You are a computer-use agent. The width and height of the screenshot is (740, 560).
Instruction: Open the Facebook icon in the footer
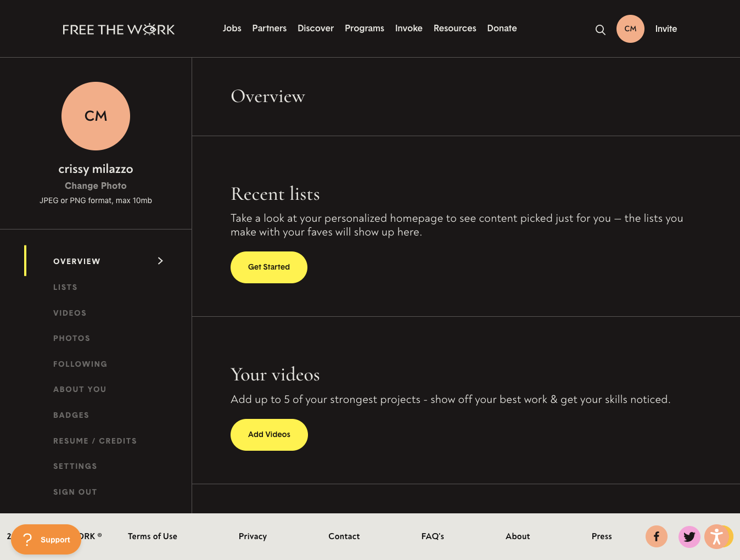click(656, 536)
